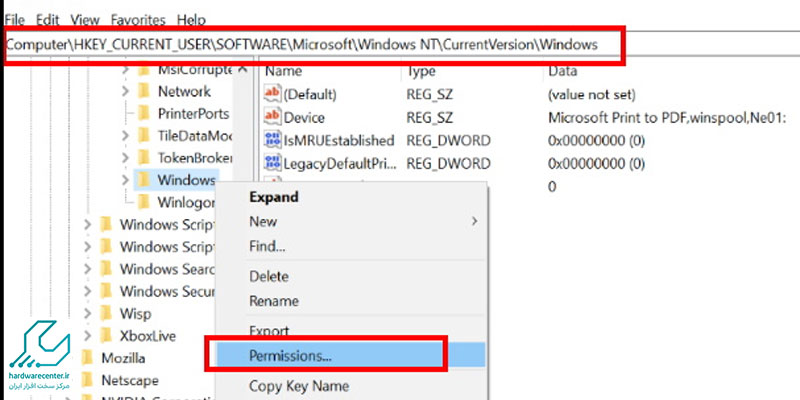800x400 pixels.
Task: Select Find... in the context menu
Action: [350, 247]
